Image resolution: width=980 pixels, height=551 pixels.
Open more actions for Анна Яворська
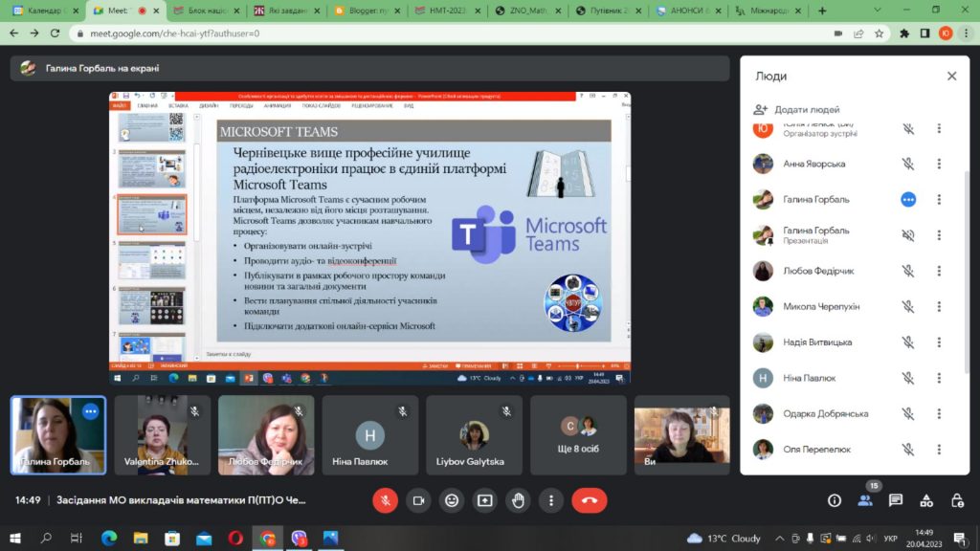(x=939, y=164)
